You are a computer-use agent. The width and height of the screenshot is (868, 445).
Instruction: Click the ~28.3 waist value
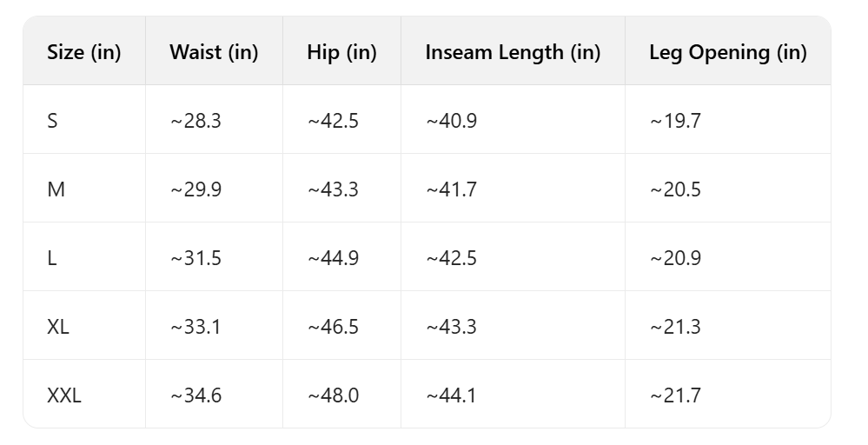(x=195, y=121)
